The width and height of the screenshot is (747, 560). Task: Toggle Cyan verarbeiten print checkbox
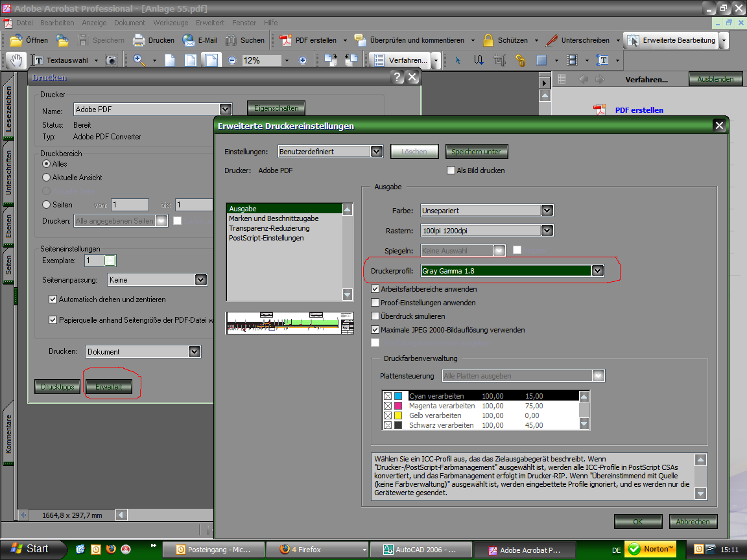point(388,396)
